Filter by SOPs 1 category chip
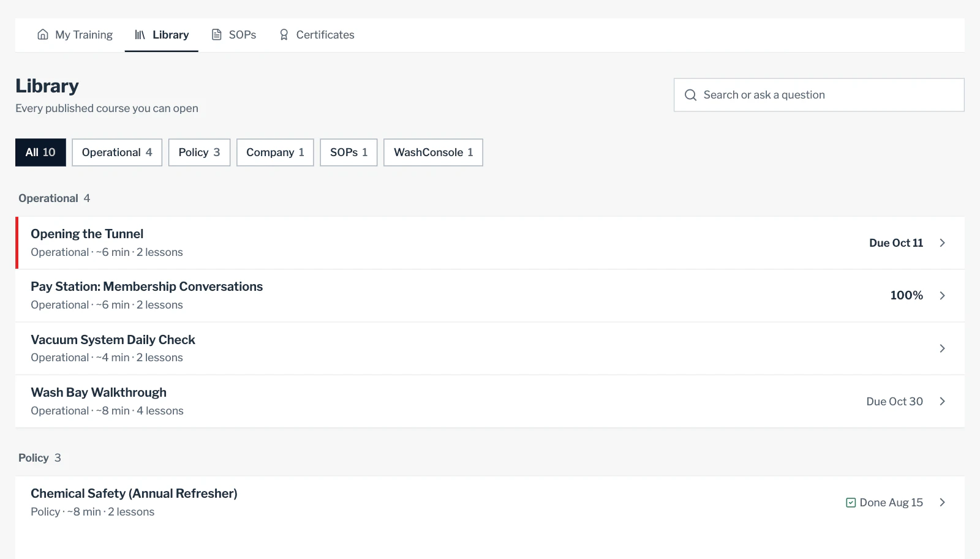Viewport: 980px width, 559px height. tap(349, 152)
